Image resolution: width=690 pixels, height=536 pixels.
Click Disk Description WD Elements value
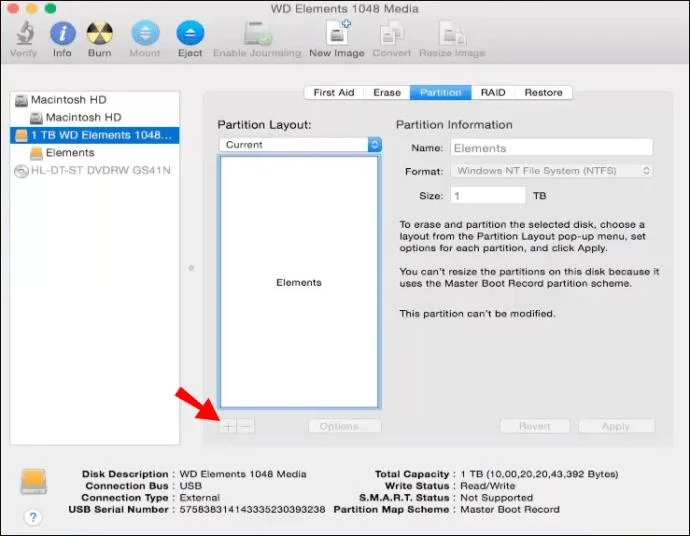pos(243,474)
